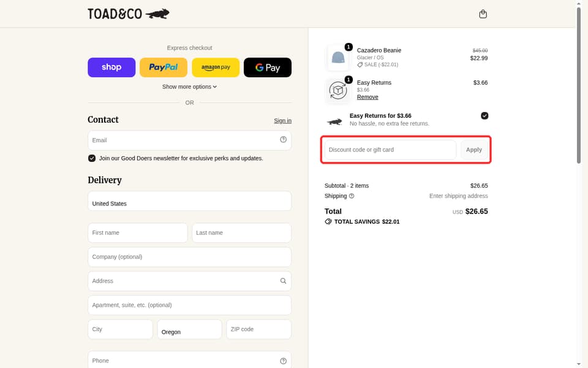
Task: Follow the Sign in link
Action: click(282, 121)
